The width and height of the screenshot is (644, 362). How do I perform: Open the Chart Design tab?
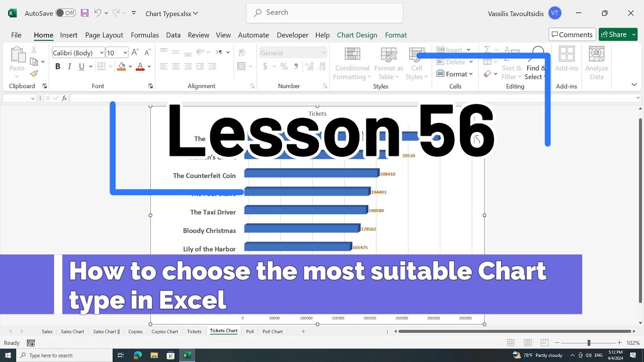pos(357,35)
